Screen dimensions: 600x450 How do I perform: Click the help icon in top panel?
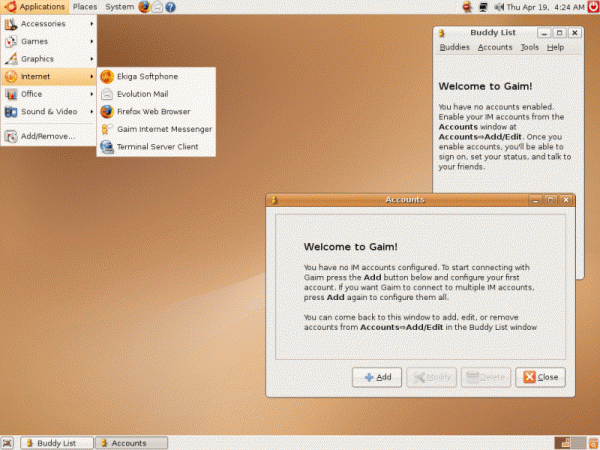(x=172, y=7)
